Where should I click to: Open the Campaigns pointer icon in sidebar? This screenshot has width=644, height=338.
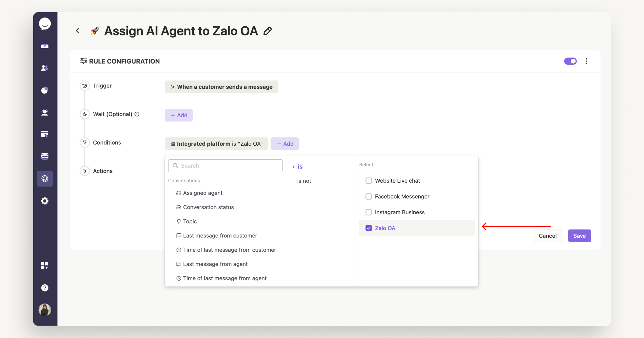tap(45, 134)
